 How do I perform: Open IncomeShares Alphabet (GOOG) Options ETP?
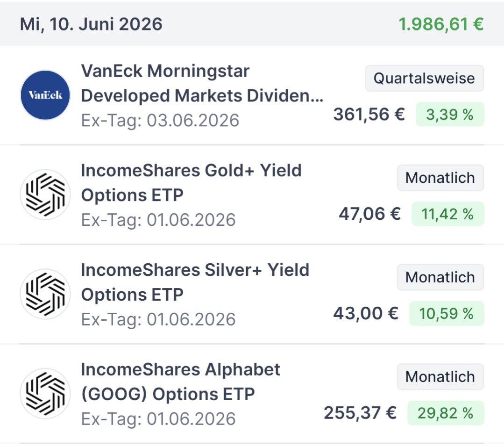pos(252,394)
